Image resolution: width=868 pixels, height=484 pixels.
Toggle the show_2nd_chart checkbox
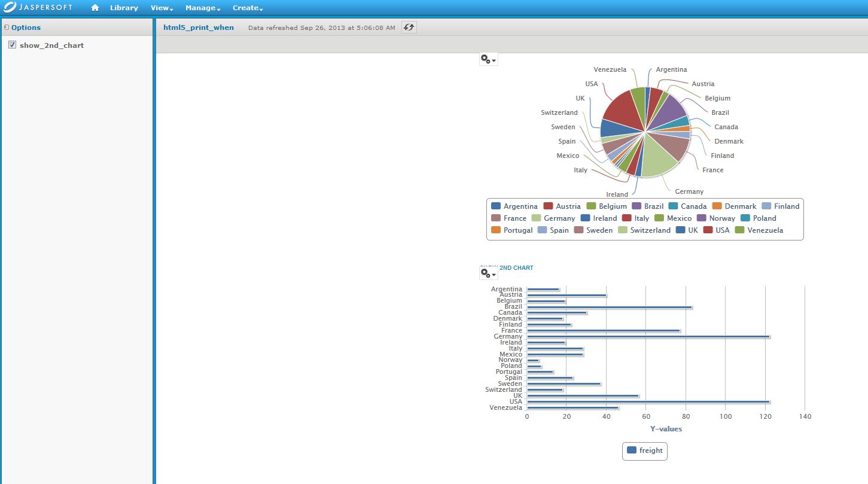click(12, 45)
